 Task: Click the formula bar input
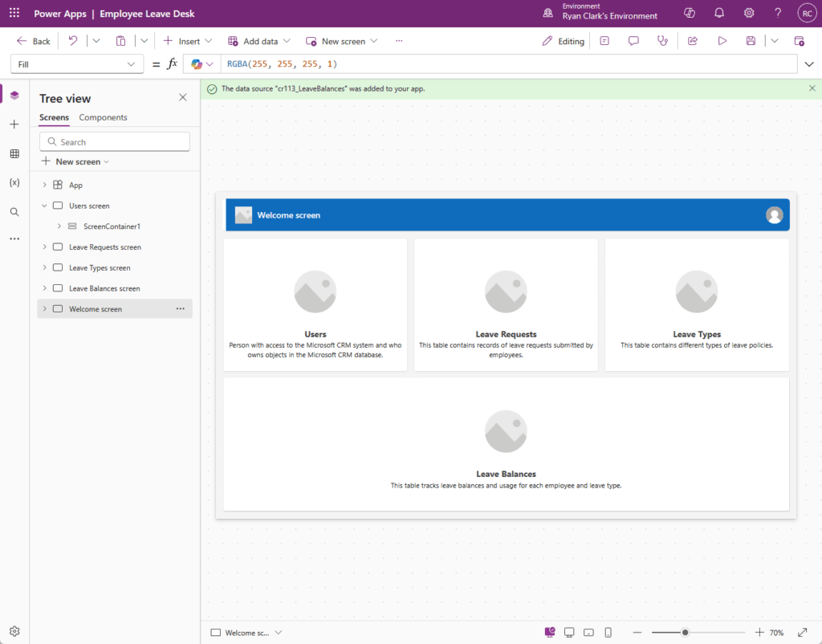tap(508, 64)
